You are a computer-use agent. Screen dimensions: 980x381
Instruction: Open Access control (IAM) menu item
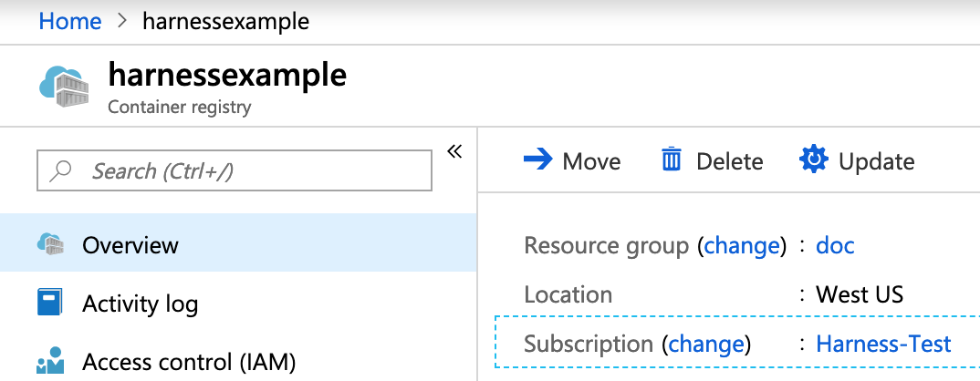[238, 361]
